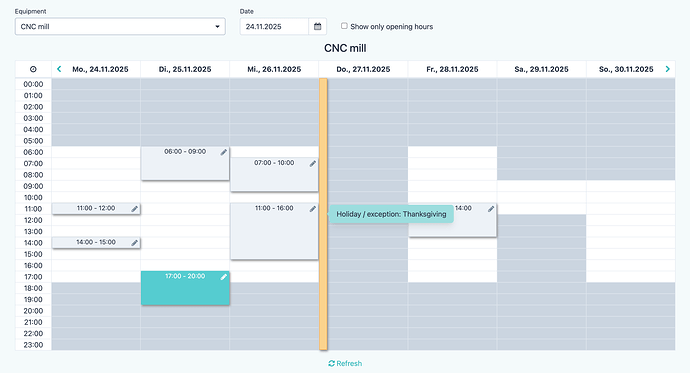Edit the Tuesday 06:00 - 09:00 booking pencil
Screen dimensions: 690x373
[x=224, y=152]
